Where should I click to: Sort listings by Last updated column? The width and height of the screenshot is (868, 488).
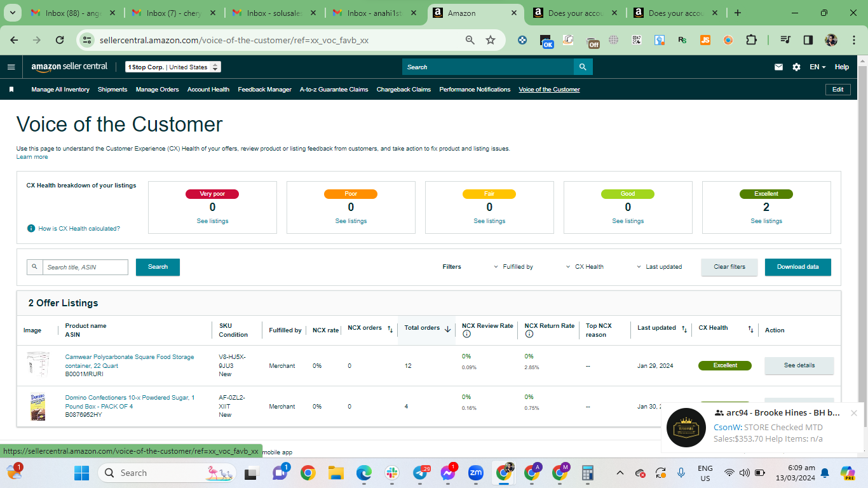click(684, 329)
